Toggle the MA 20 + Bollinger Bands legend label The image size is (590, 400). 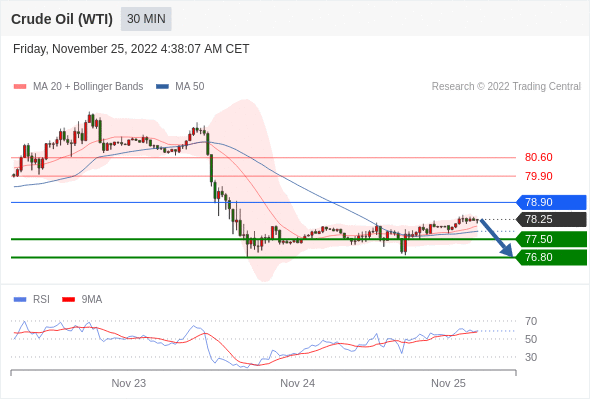coord(88,87)
